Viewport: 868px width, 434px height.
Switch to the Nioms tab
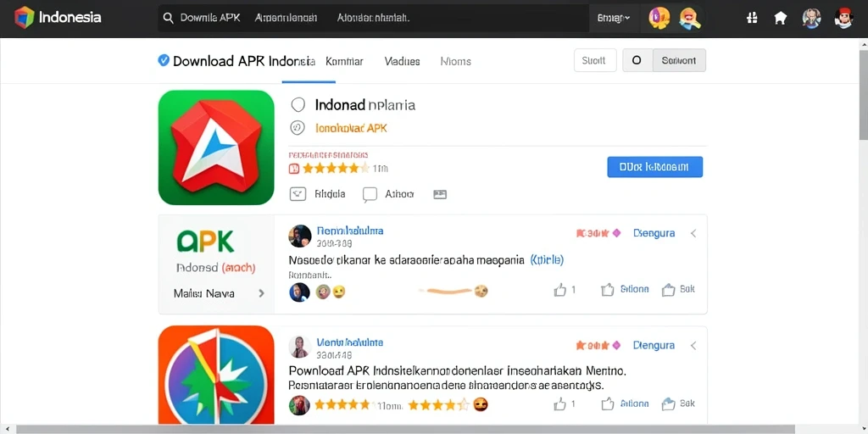click(x=455, y=61)
